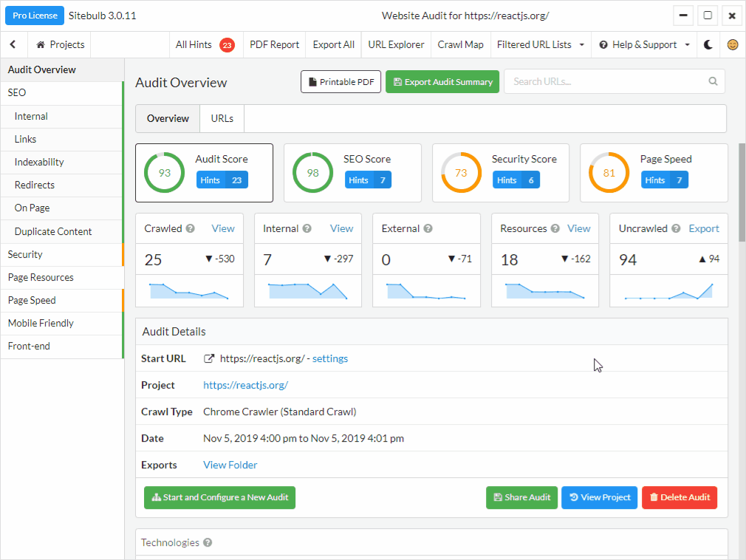The image size is (746, 560).
Task: Expand Filtered URL Lists dropdown
Action: point(541,44)
